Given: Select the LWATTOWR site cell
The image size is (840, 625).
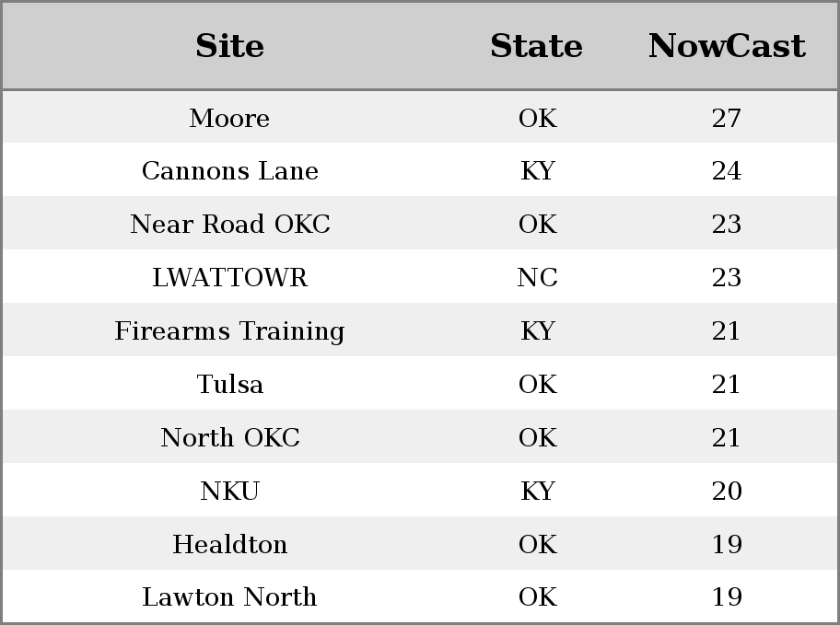Looking at the screenshot, I should tap(230, 277).
